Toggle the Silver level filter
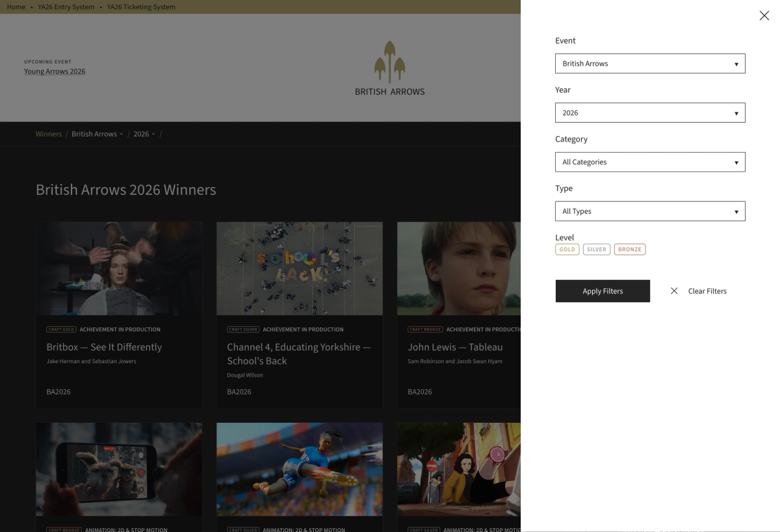 point(597,249)
